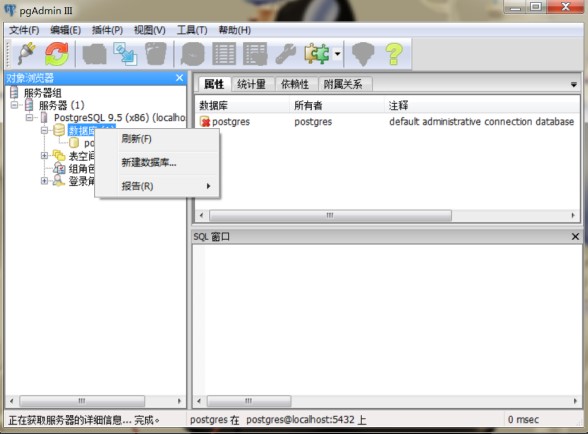Click the yellow question mark help icon
588x434 pixels.
pyautogui.click(x=394, y=54)
